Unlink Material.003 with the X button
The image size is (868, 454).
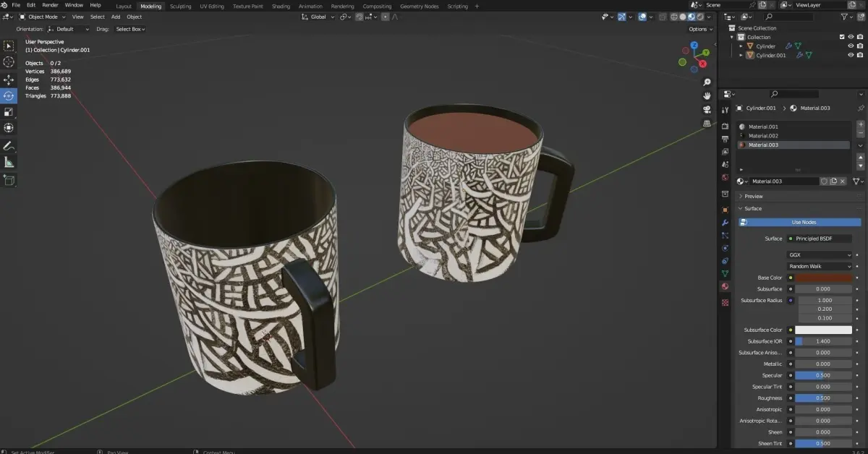click(x=843, y=181)
